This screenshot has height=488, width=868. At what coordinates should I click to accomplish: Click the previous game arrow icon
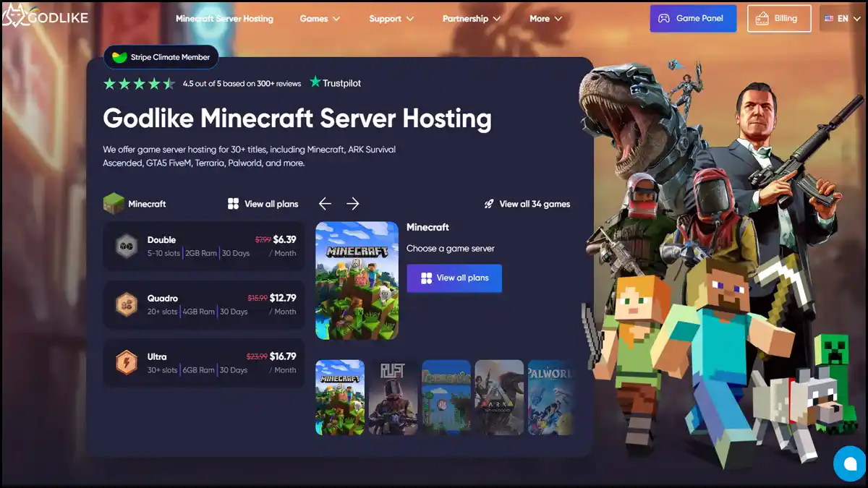point(325,204)
